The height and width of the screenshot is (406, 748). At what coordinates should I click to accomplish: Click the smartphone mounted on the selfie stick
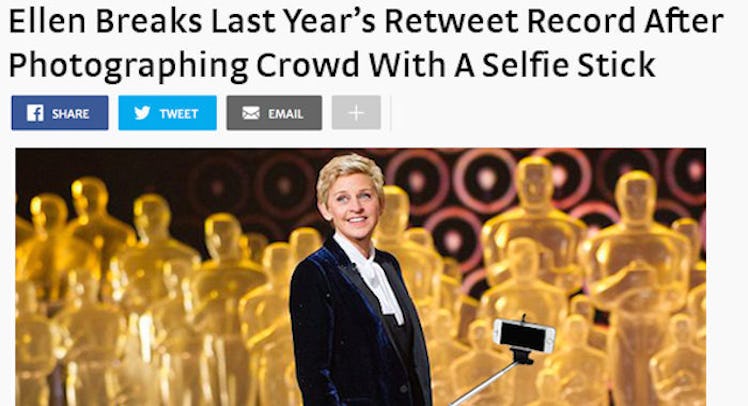click(524, 335)
